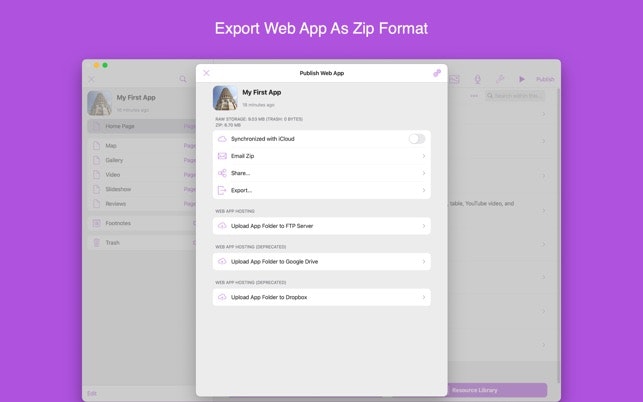This screenshot has width=643, height=402.
Task: Select the Reviews page in sidebar
Action: pyautogui.click(x=141, y=204)
